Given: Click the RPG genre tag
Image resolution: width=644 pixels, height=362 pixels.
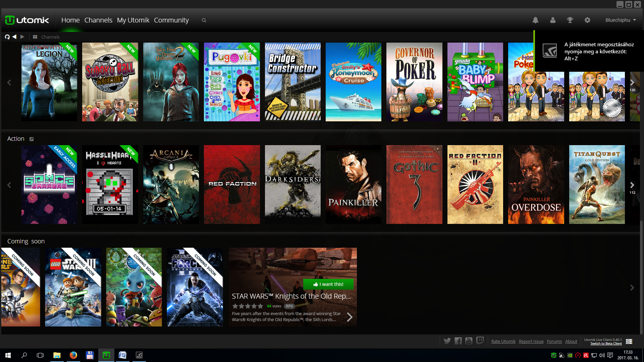Looking at the screenshot, I should [x=289, y=306].
